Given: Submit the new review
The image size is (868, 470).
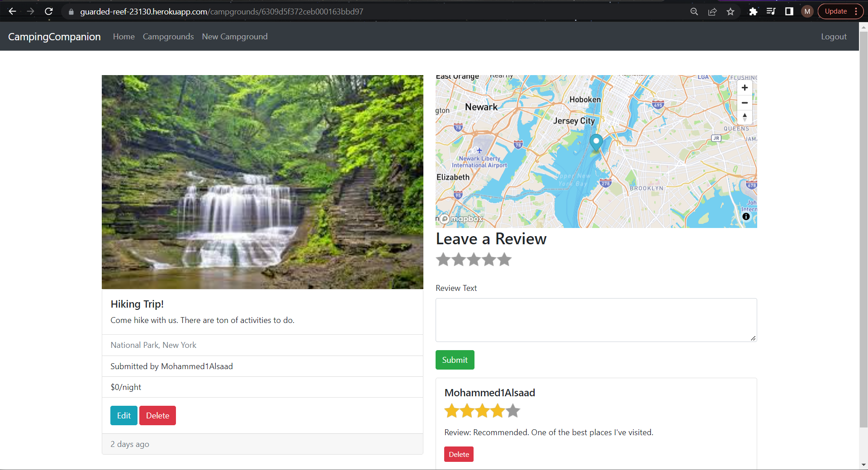Looking at the screenshot, I should tap(455, 360).
